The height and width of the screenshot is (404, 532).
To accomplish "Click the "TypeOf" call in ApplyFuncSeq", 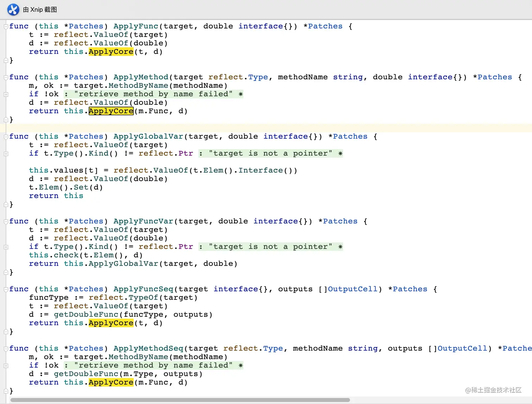I will click(x=143, y=298).
